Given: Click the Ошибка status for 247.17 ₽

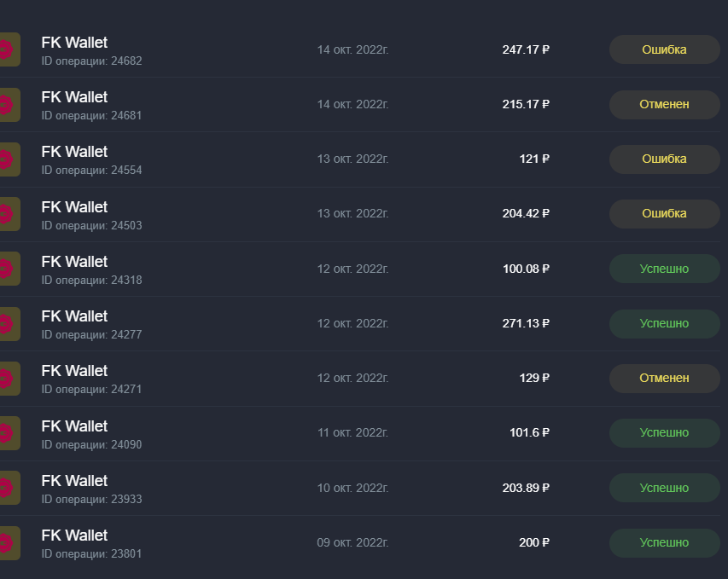Looking at the screenshot, I should [664, 49].
